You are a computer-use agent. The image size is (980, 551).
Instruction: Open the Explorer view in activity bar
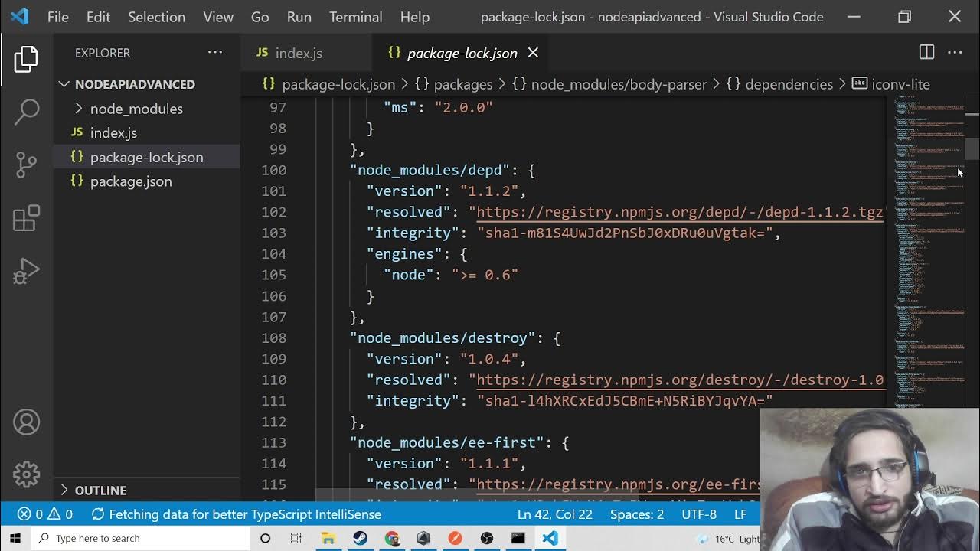click(26, 60)
